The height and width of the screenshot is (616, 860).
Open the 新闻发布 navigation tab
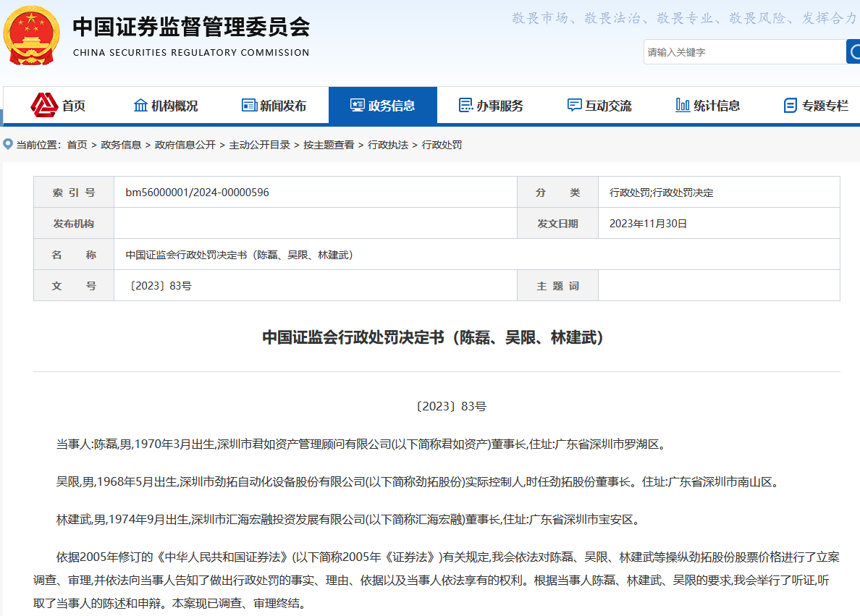(x=274, y=105)
